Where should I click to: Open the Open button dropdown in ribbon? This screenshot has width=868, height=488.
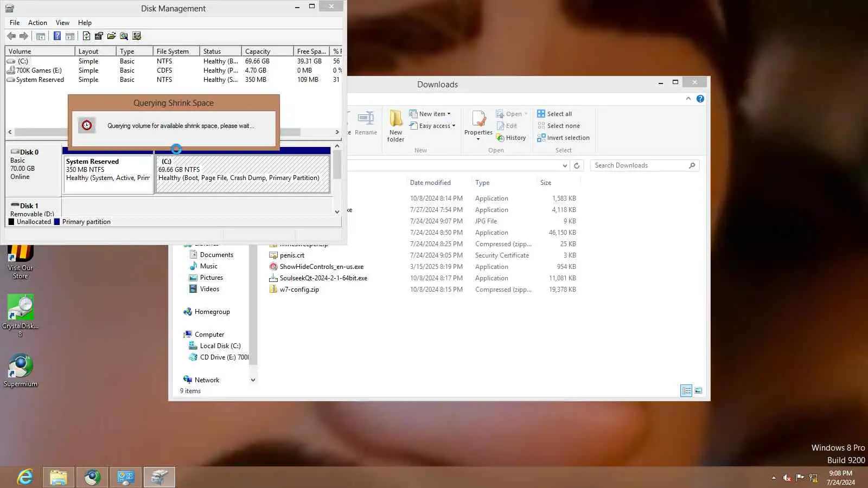(x=526, y=114)
